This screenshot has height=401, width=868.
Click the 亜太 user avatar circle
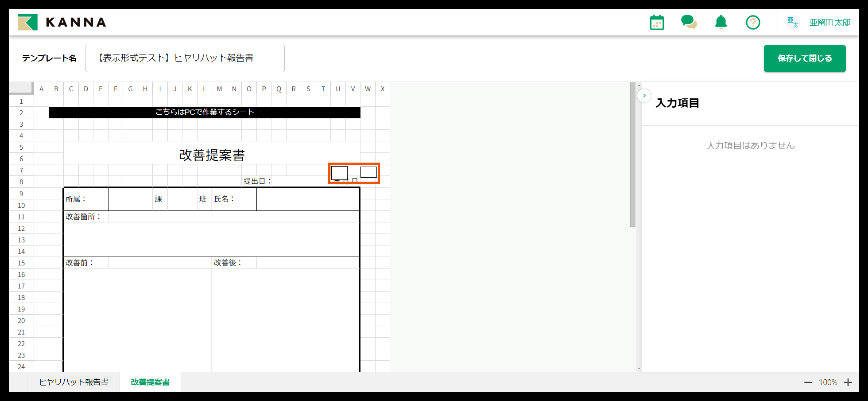(x=793, y=22)
